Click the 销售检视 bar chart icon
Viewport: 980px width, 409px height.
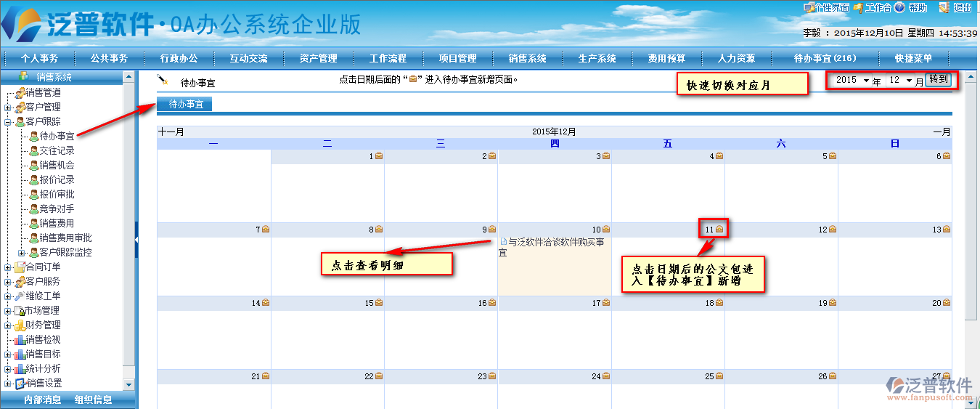19,339
